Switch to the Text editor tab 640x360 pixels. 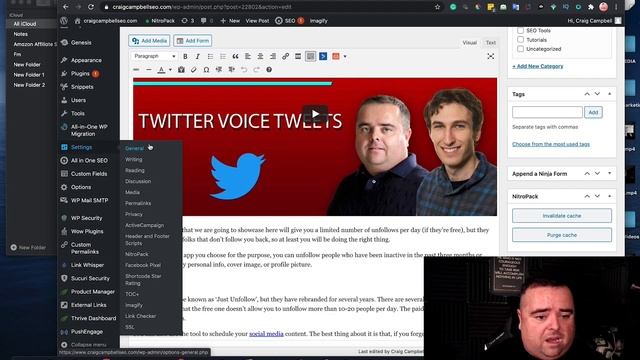click(491, 42)
